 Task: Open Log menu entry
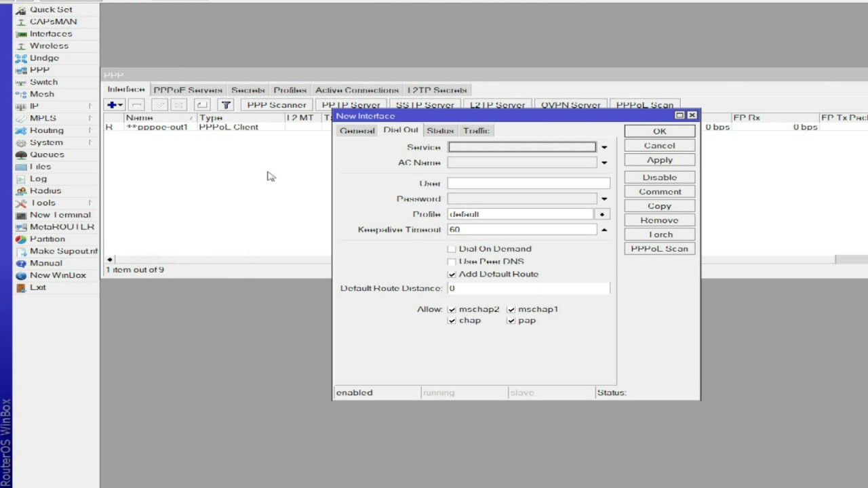38,179
